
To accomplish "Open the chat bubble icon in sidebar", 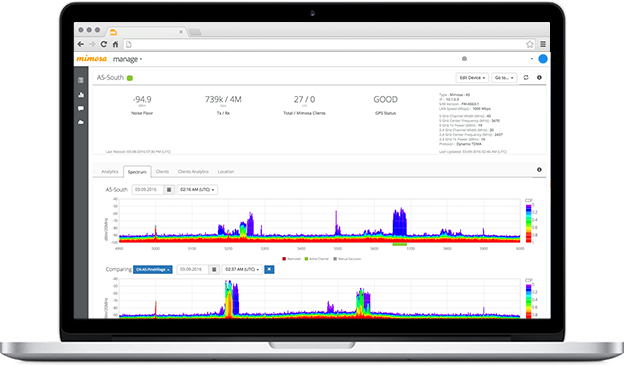I will 81,108.
